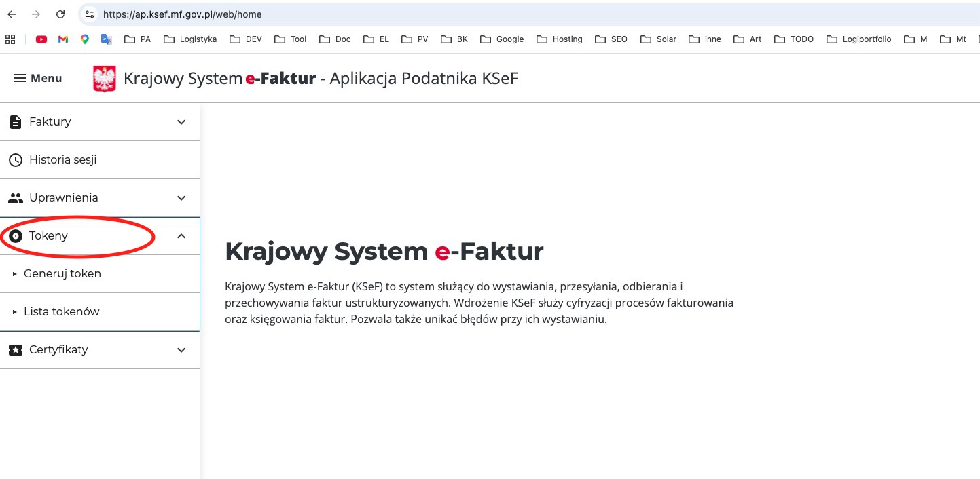Screen dimensions: 980x479
Task: Open the DEV bookmark folder
Action: 246,39
